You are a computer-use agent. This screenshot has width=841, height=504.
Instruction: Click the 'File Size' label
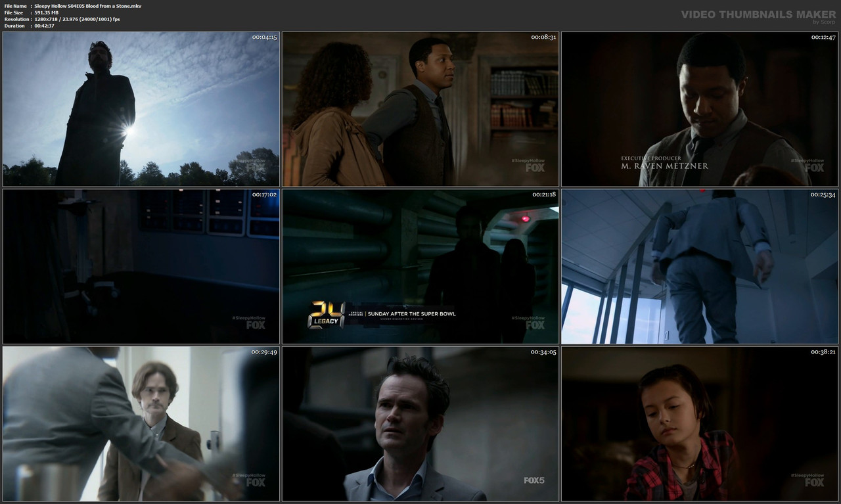click(14, 12)
